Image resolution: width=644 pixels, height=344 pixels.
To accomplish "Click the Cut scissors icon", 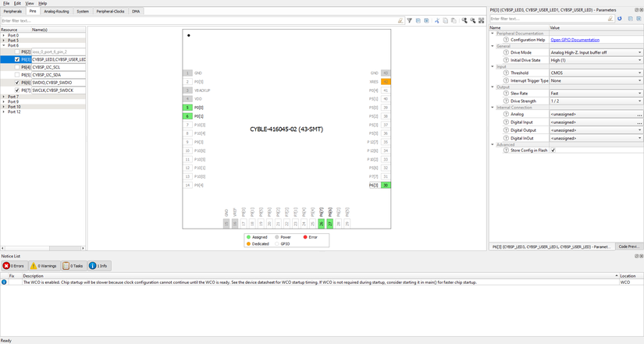I will [x=437, y=20].
